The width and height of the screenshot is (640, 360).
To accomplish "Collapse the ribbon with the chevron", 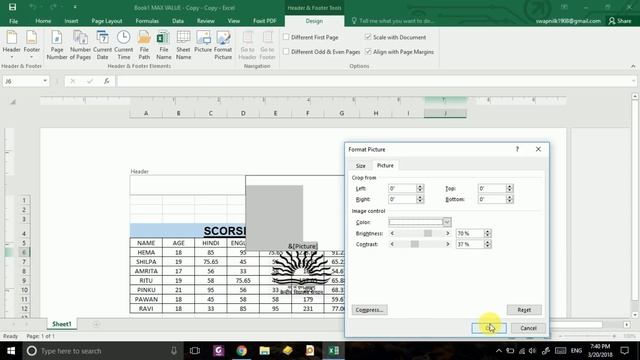I will [x=633, y=66].
